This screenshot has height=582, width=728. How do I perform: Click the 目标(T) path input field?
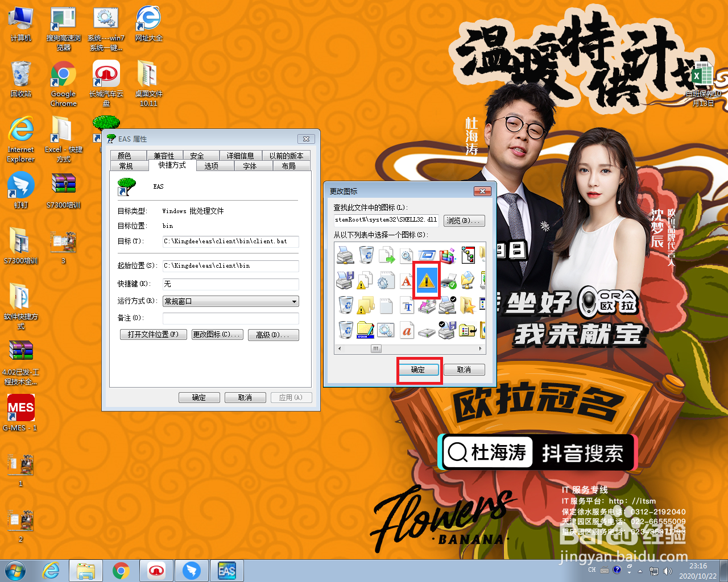pos(230,242)
